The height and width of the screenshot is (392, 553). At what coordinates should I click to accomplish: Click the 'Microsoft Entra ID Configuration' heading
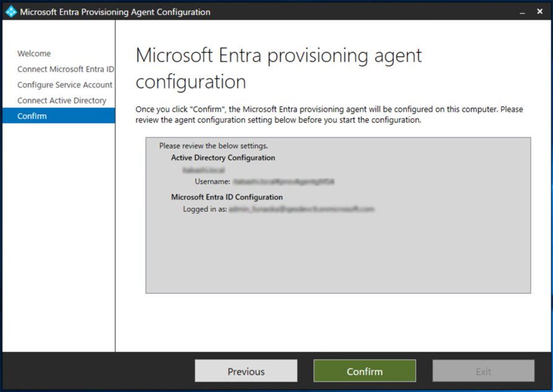(227, 197)
